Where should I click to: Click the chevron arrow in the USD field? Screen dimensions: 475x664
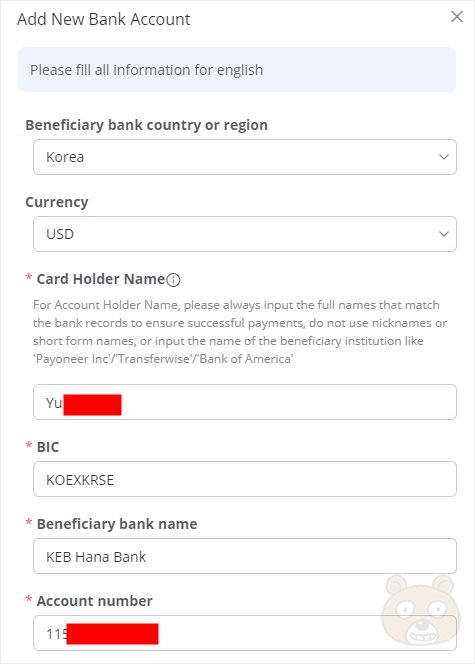(x=444, y=234)
